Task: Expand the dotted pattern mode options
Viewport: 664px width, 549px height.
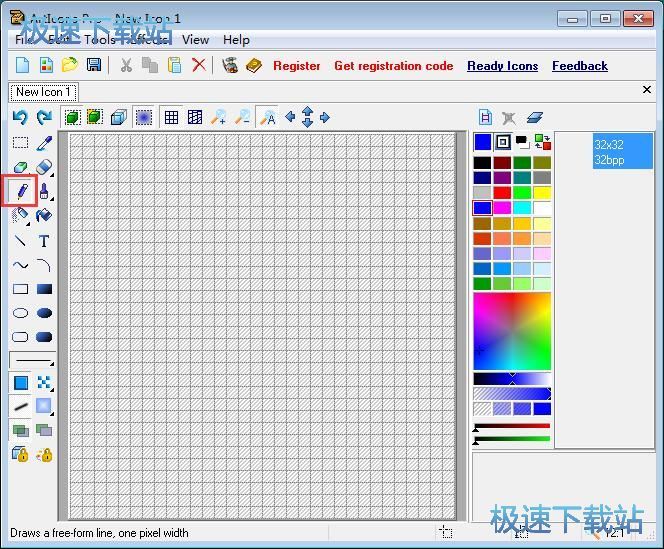Action: (51, 388)
